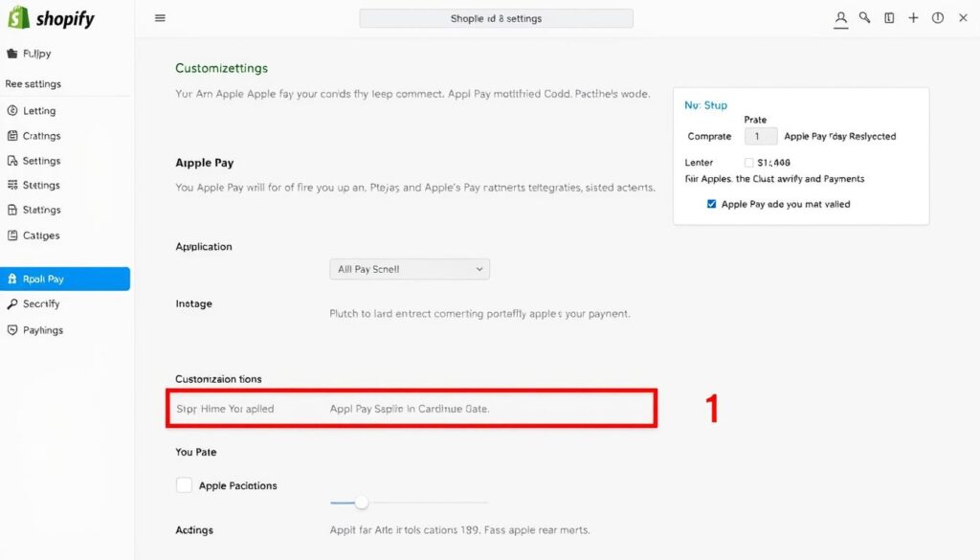Click the folder icon beside Fuljpy

click(x=11, y=54)
